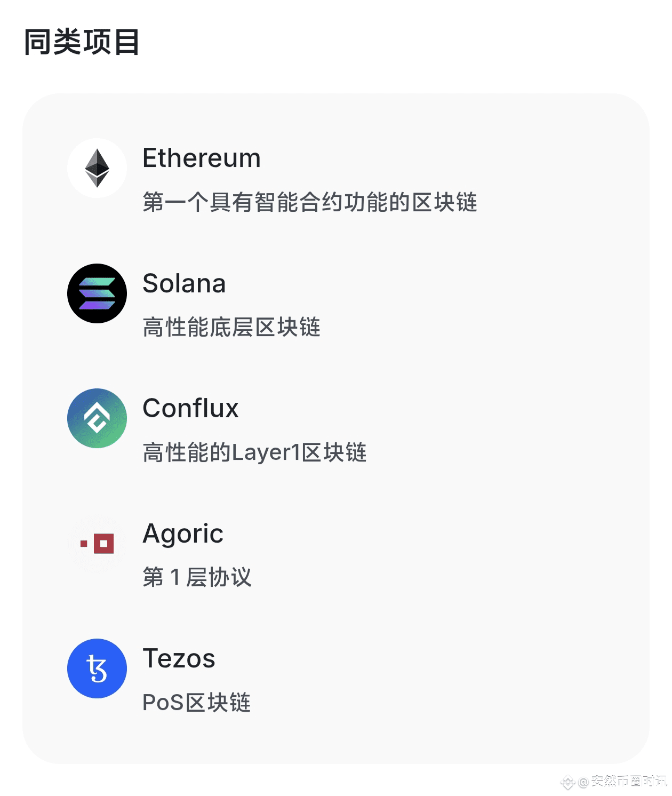Open the Agoric project name link

coord(183,534)
